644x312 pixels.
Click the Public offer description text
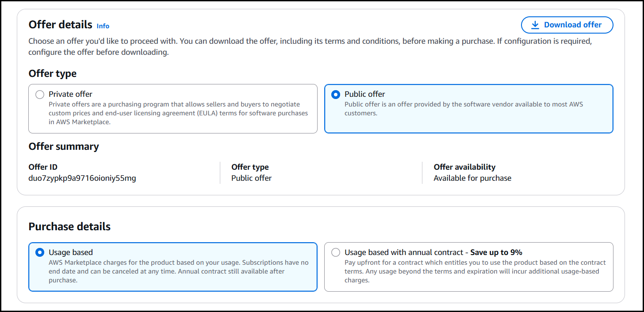pos(463,109)
